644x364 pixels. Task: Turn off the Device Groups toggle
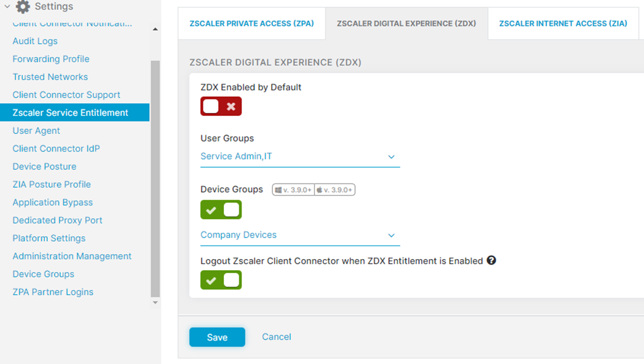click(x=221, y=210)
